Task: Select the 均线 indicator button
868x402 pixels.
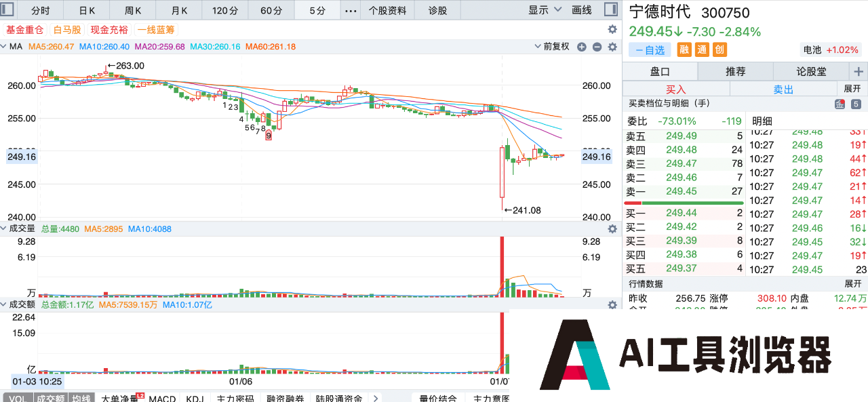Action: 81,398
